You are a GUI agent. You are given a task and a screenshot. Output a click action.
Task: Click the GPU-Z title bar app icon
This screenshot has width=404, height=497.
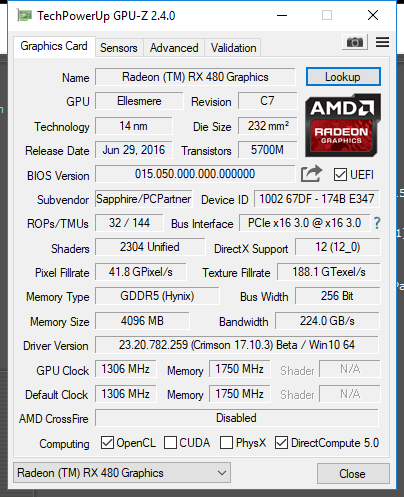[24, 15]
